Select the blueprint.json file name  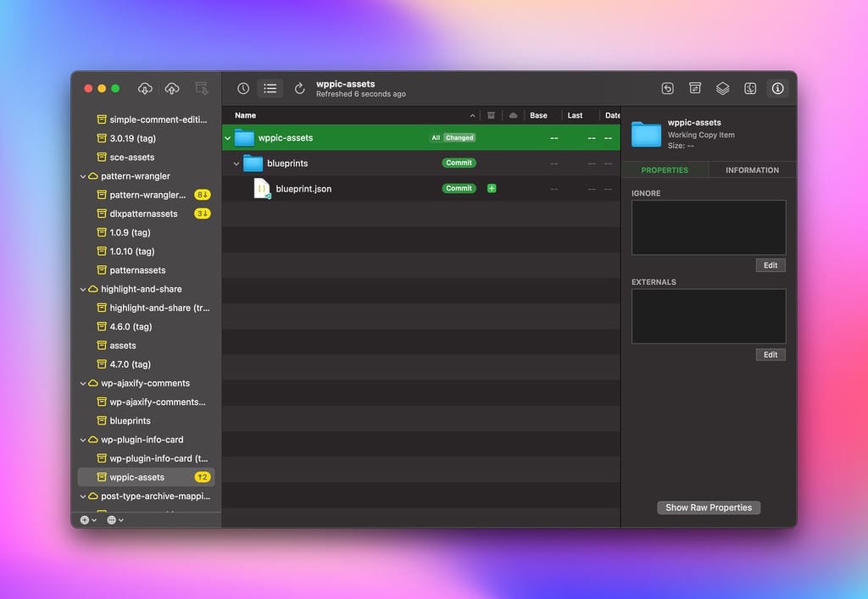coord(303,189)
